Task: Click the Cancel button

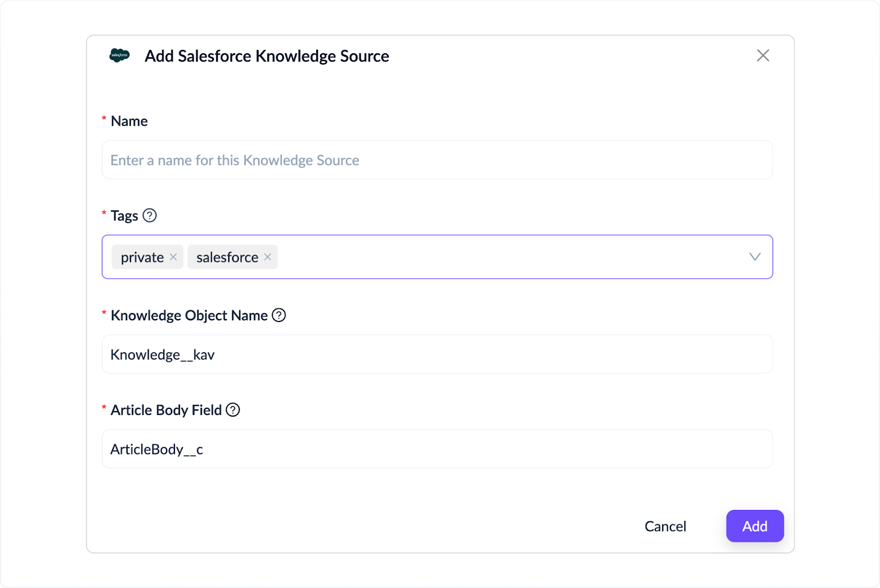Action: [x=665, y=526]
